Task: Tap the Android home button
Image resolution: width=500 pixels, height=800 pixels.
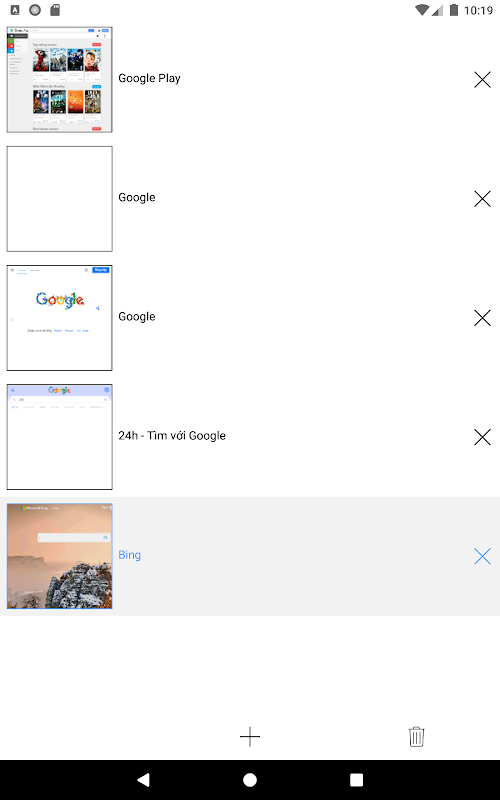Action: 250,780
